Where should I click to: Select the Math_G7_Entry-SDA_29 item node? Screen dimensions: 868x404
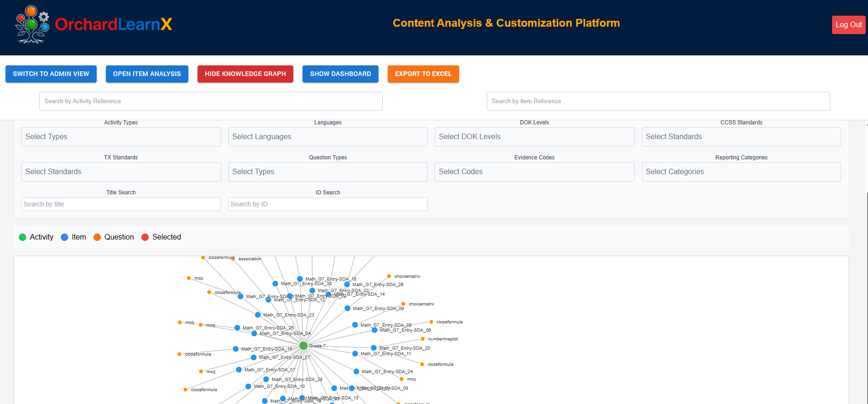tap(355, 325)
